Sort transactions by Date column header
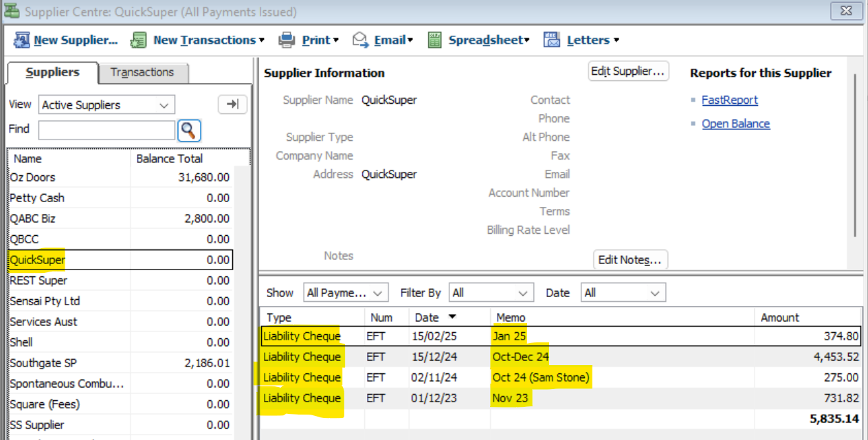 [449, 318]
